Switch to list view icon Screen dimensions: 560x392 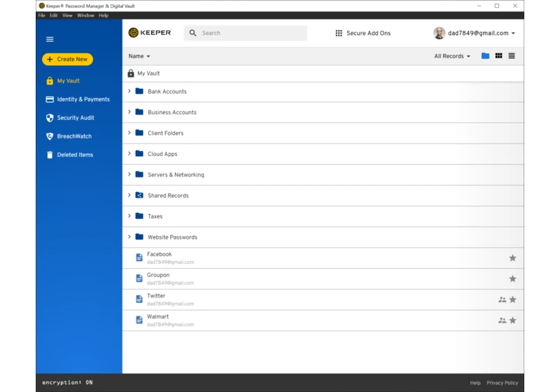coord(512,56)
